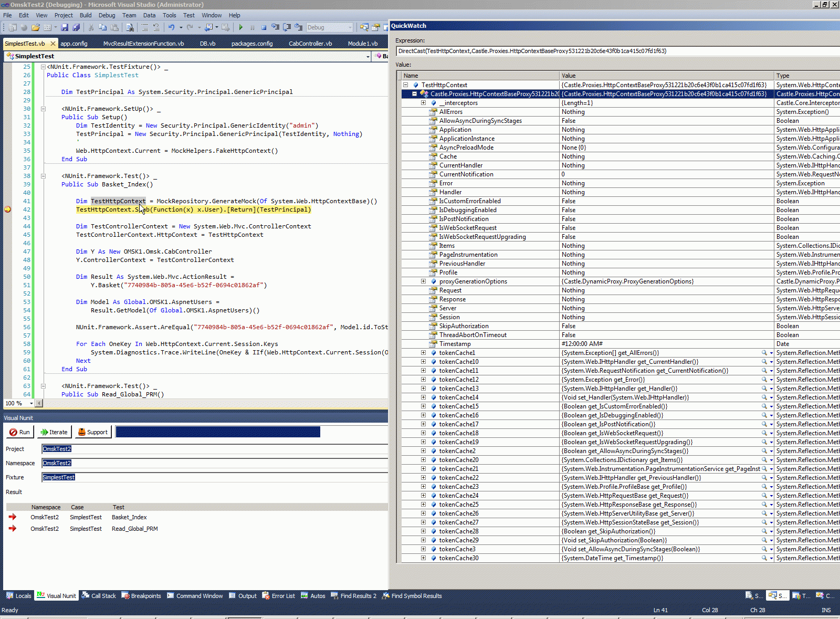The image size is (840, 619).
Task: Open the Debug configuration dropdown
Action: point(350,27)
